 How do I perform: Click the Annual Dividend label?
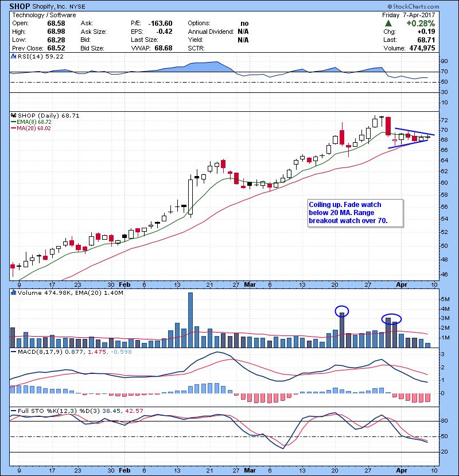coord(211,32)
